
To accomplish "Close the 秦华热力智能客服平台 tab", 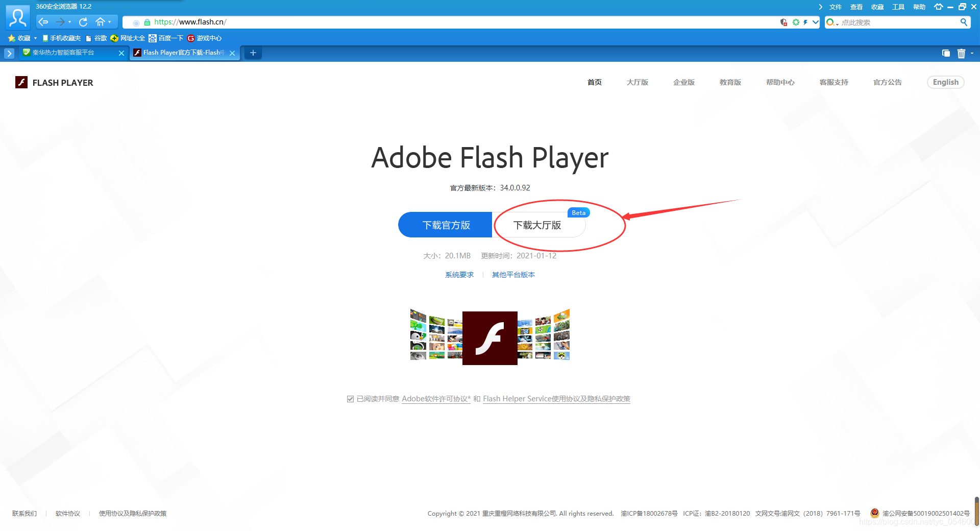I will pyautogui.click(x=121, y=53).
